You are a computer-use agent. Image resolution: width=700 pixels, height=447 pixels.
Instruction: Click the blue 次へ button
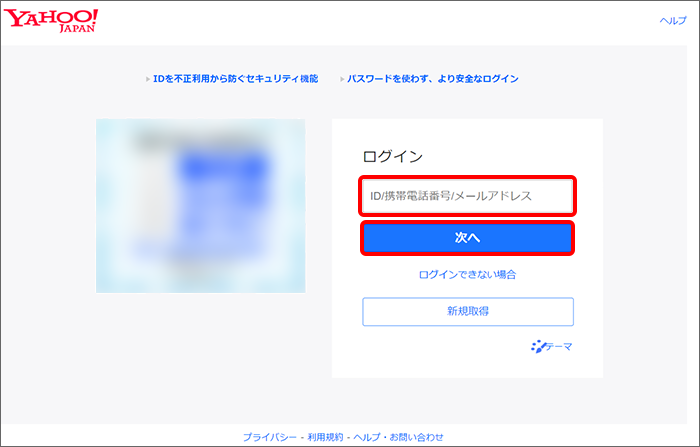[467, 238]
